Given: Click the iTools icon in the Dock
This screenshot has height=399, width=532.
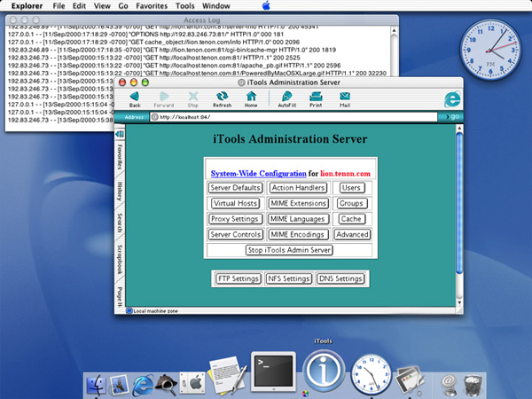Looking at the screenshot, I should [324, 372].
